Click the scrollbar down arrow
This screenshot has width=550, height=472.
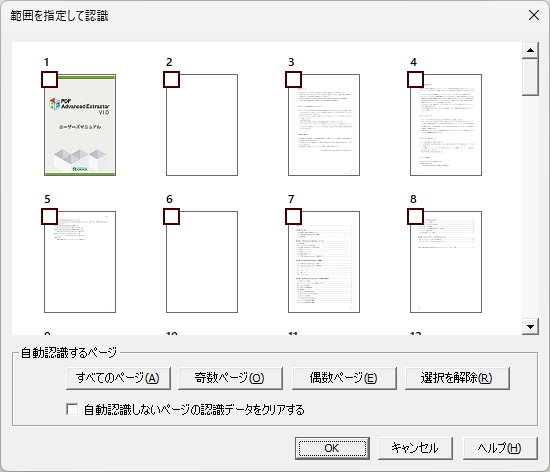coord(530,327)
